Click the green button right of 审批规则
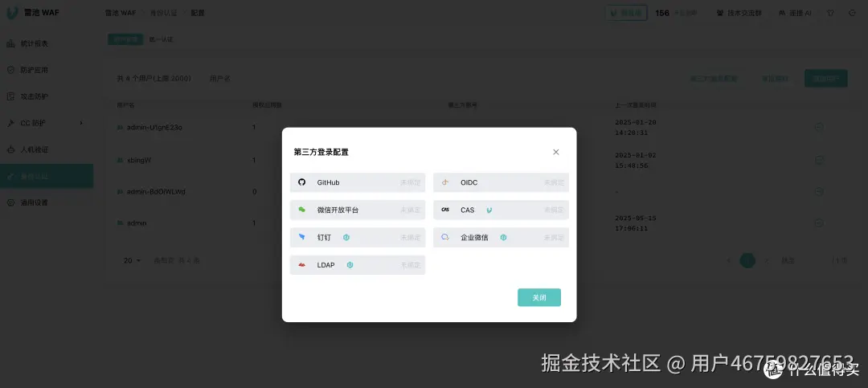 click(x=826, y=79)
